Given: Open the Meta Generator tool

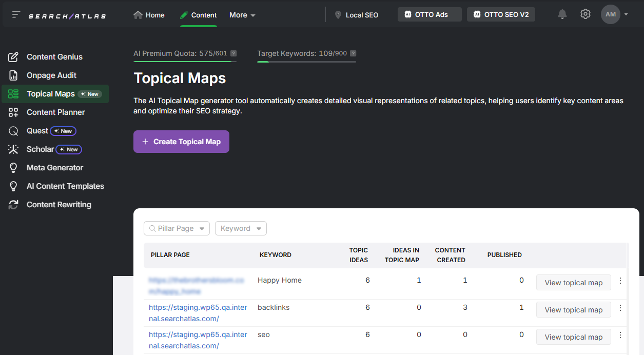Looking at the screenshot, I should (x=54, y=167).
